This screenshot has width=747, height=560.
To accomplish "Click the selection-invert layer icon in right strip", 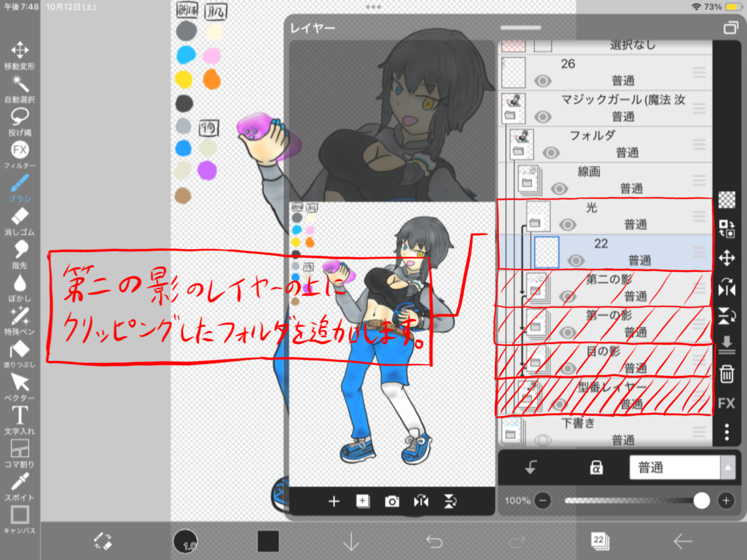I will 726,229.
